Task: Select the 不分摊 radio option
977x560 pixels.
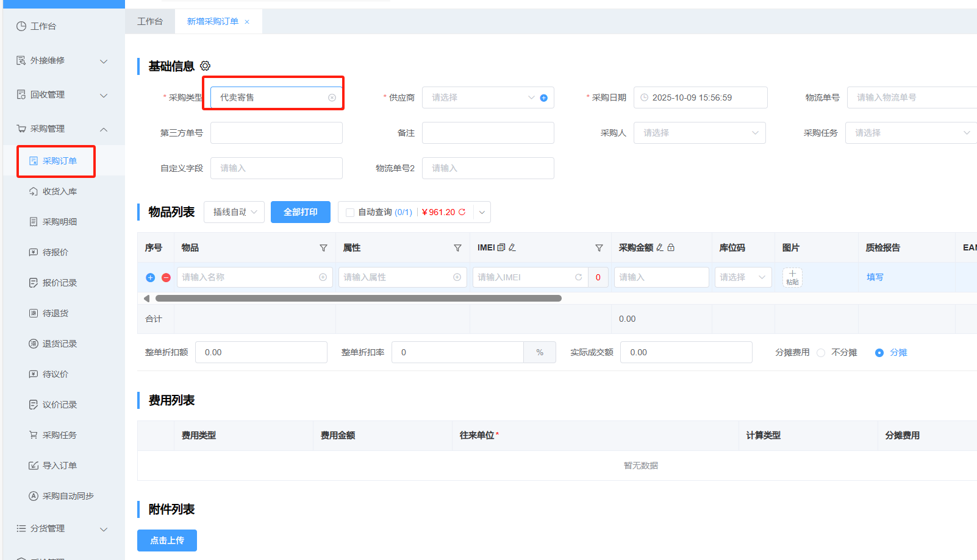Action: tap(821, 353)
